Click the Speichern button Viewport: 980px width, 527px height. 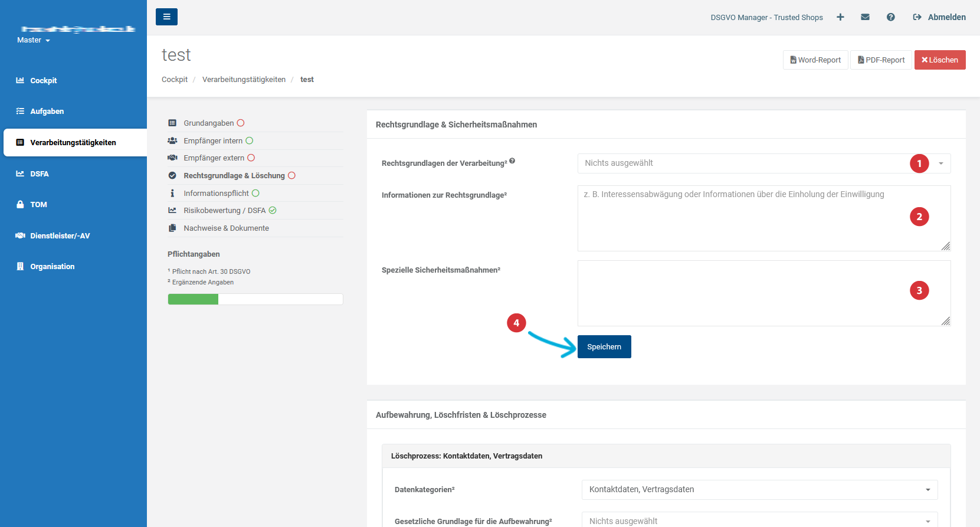click(x=604, y=346)
